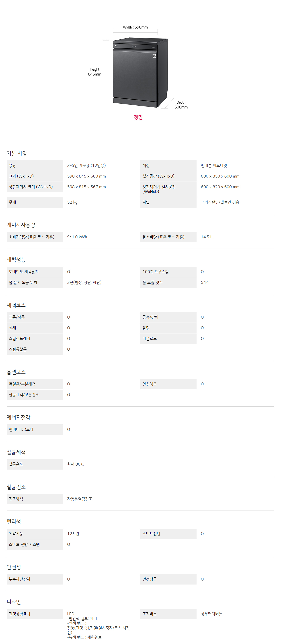Click the 에너지사용량 section heading
This screenshot has height=644, width=281.
click(21, 225)
